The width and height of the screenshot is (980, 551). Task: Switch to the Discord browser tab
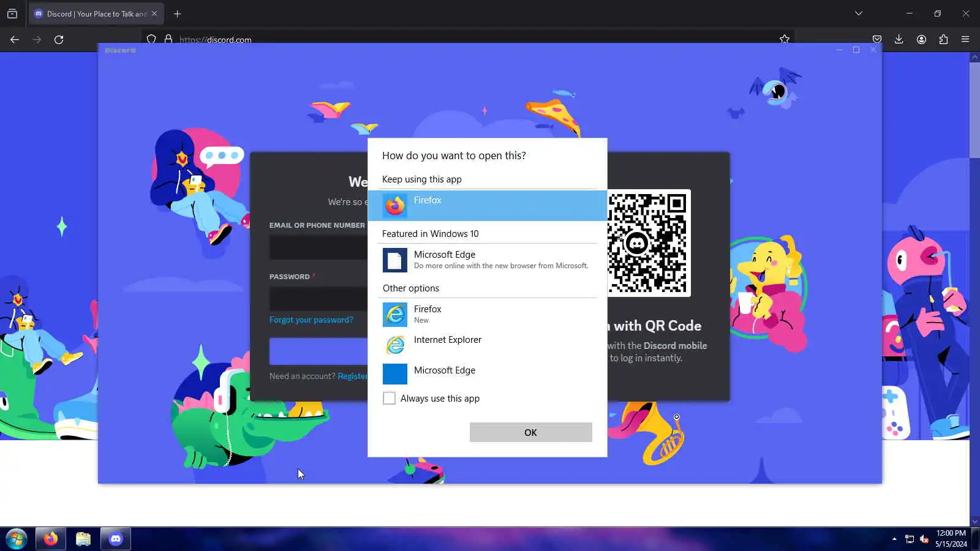point(96,13)
